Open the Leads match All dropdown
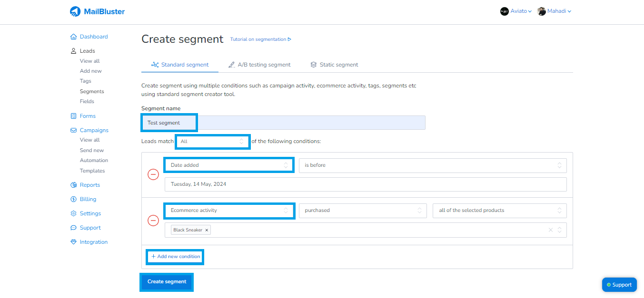Screen dimensions: 644x298 [212, 141]
